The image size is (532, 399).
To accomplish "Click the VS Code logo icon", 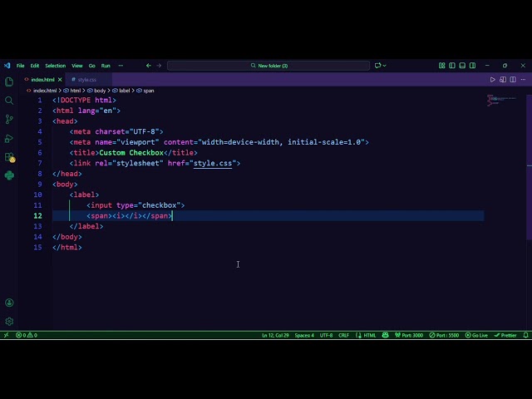I will tap(7, 66).
